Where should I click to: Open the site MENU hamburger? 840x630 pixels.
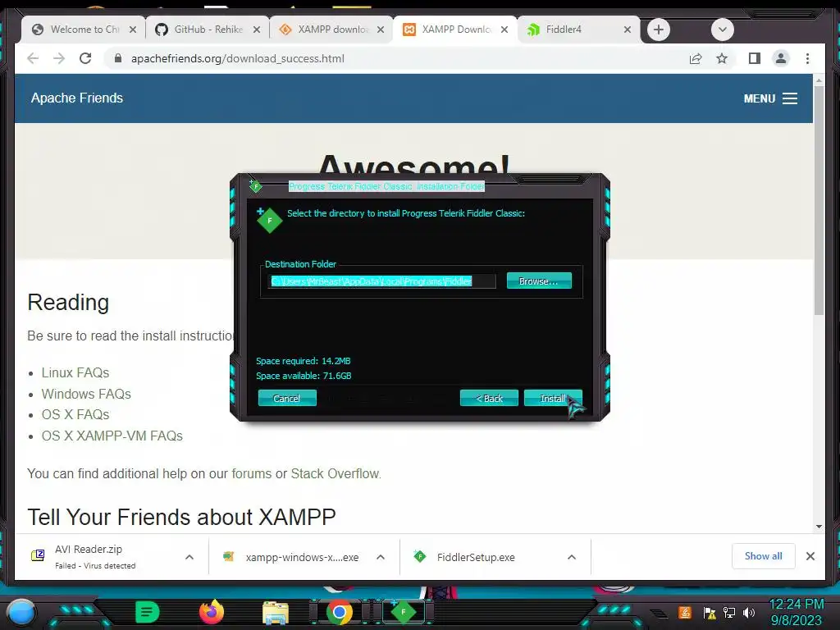(x=770, y=98)
